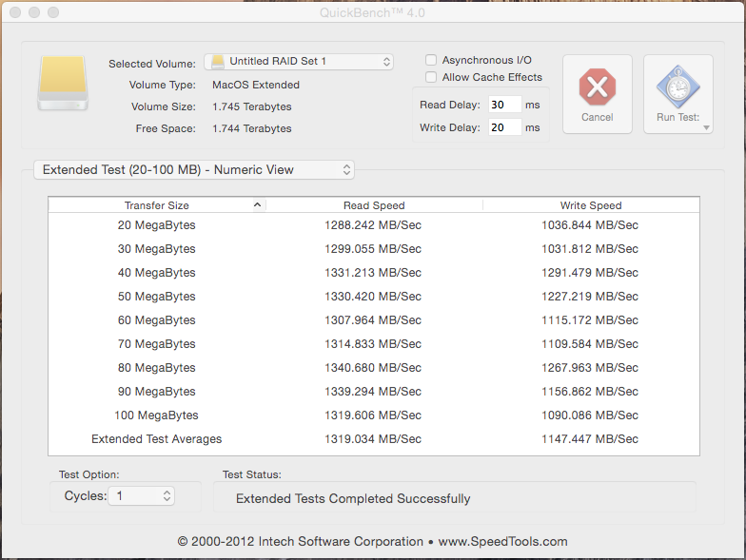
Task: Click the red X Cancel icon
Action: click(597, 87)
